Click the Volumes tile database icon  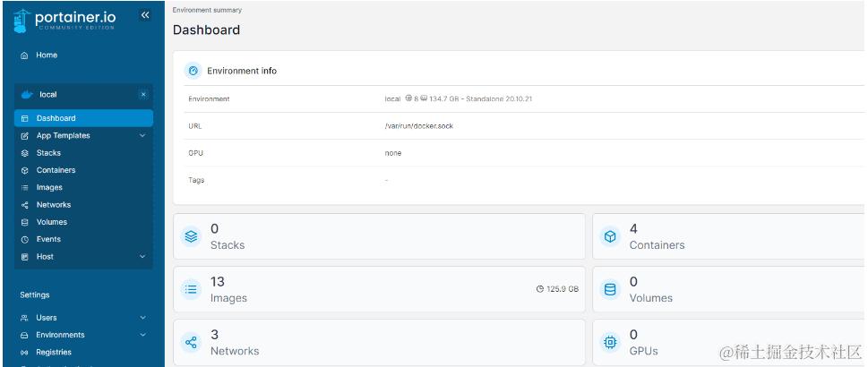[x=610, y=289]
